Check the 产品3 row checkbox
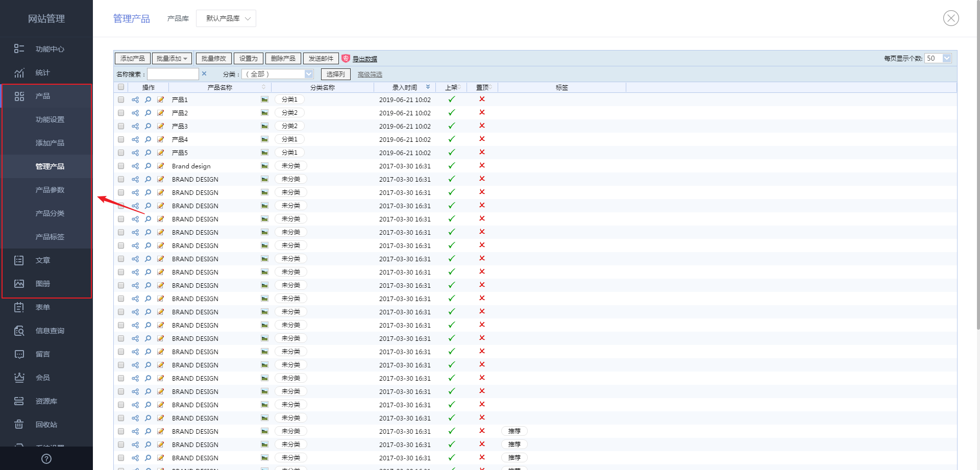Screen dimensions: 980x470 click(x=121, y=126)
